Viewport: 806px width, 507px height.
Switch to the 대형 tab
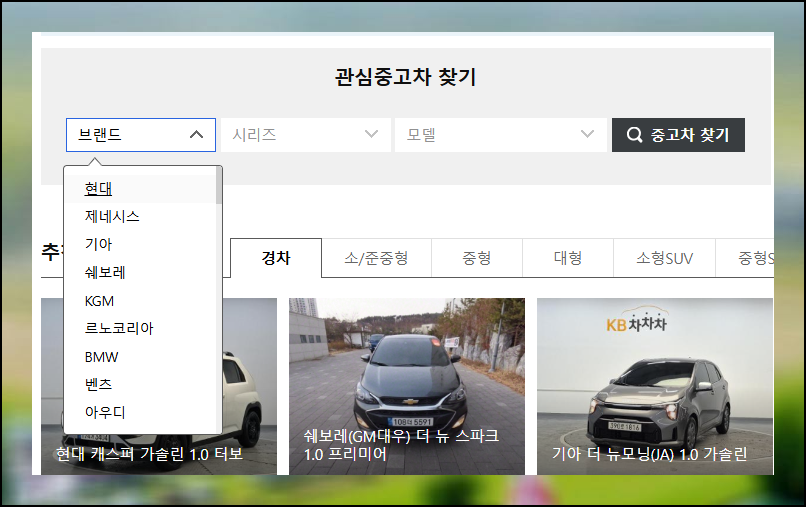[568, 258]
